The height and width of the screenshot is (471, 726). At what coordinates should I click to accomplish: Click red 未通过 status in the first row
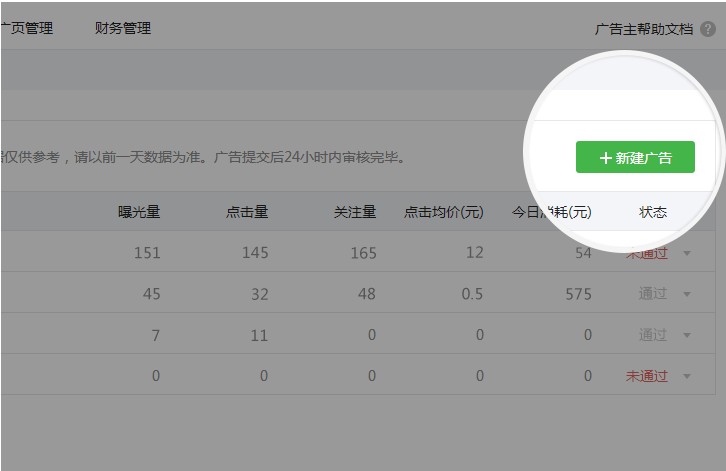[x=647, y=253]
